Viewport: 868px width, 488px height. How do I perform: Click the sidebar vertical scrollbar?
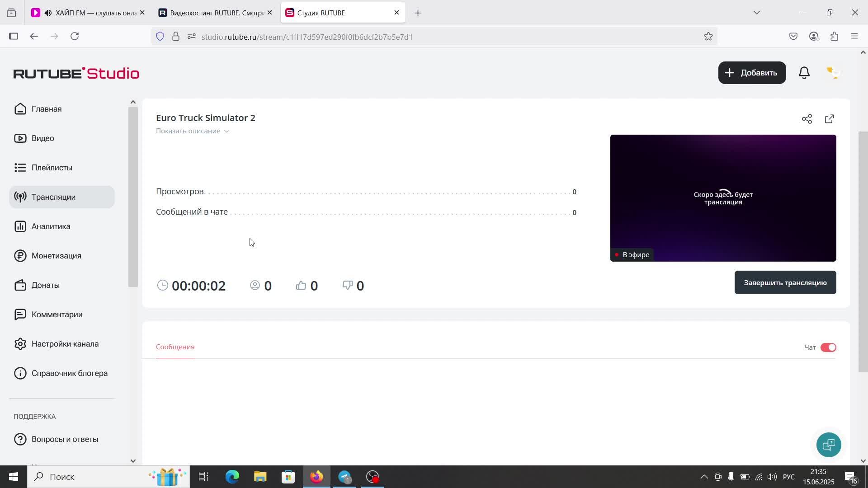(x=133, y=197)
